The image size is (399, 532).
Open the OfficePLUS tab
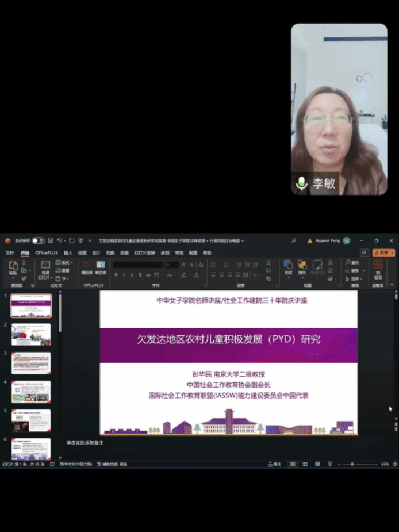tap(47, 252)
